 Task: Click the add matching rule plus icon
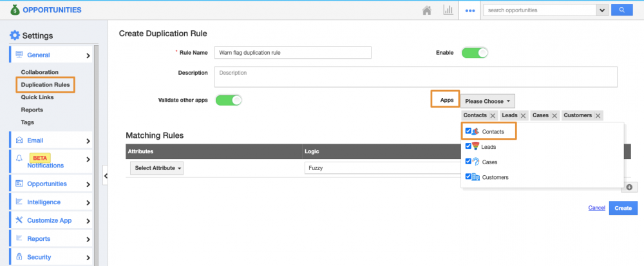pyautogui.click(x=629, y=187)
